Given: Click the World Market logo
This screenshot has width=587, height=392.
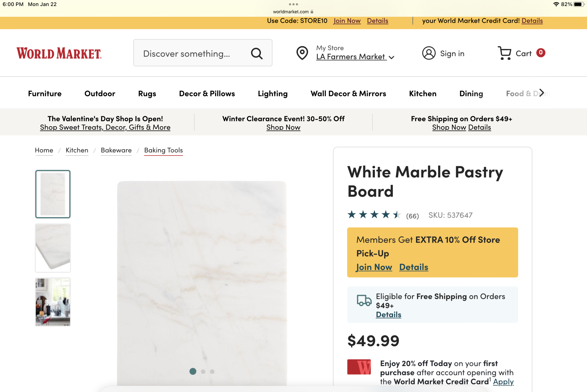Looking at the screenshot, I should tap(59, 53).
